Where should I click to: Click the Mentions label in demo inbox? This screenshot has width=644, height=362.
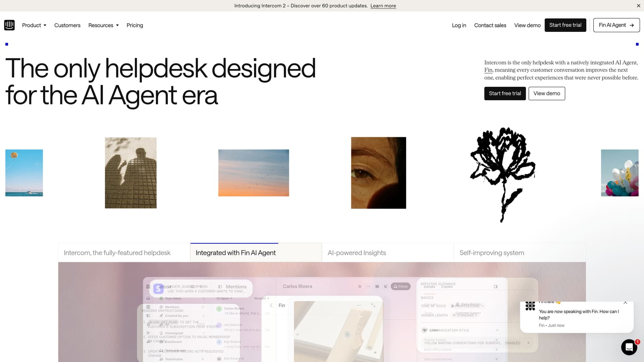[x=236, y=287]
